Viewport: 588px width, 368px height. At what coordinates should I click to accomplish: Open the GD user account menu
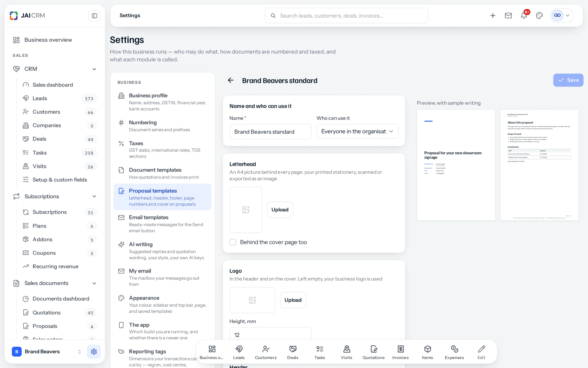point(562,16)
